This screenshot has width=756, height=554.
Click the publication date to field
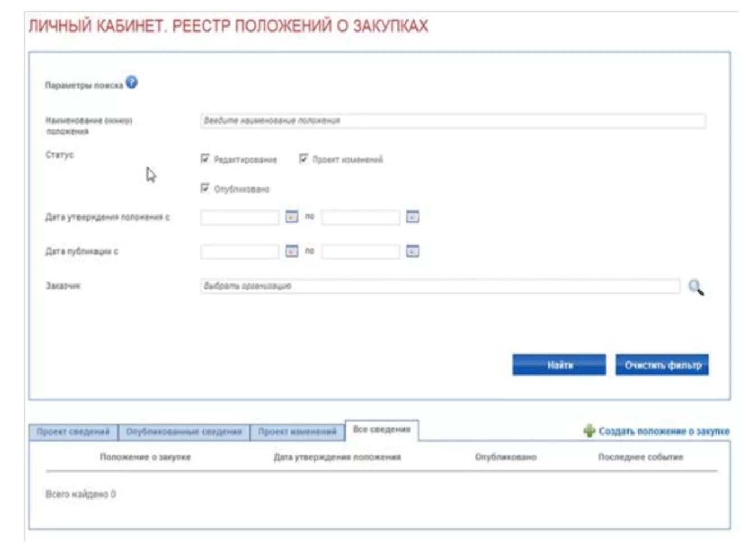(361, 251)
